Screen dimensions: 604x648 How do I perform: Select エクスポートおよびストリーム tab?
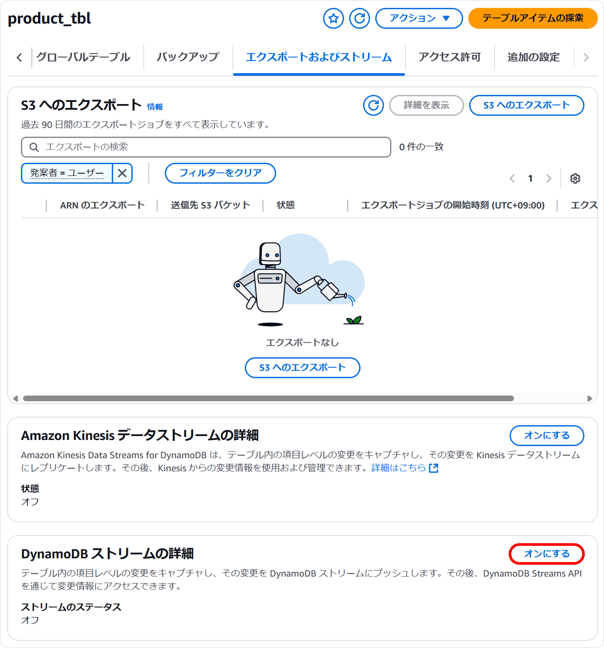[319, 57]
